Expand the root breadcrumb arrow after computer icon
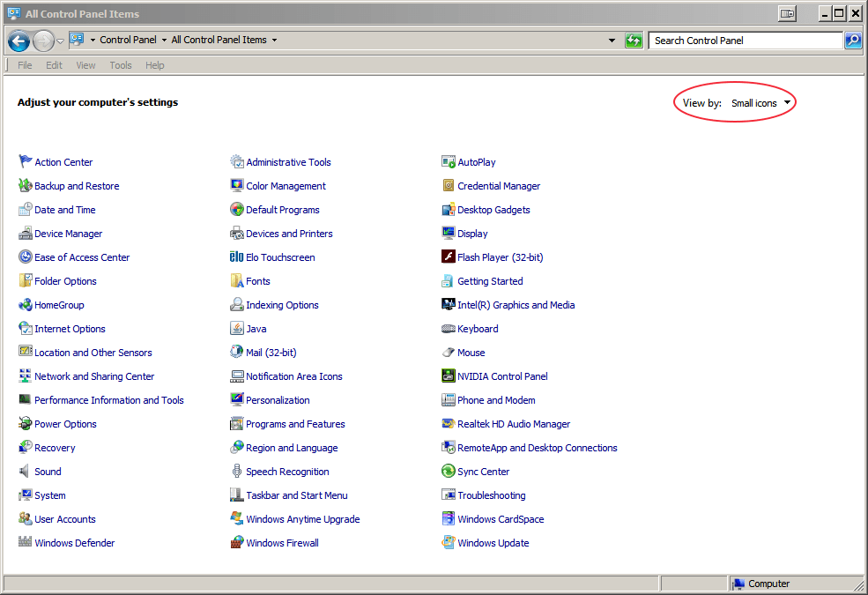 coord(93,40)
